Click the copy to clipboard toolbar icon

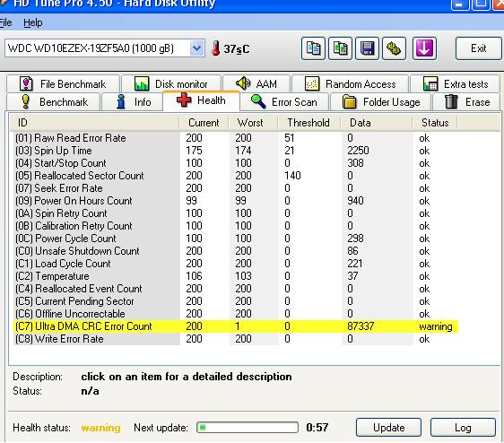pyautogui.click(x=313, y=48)
